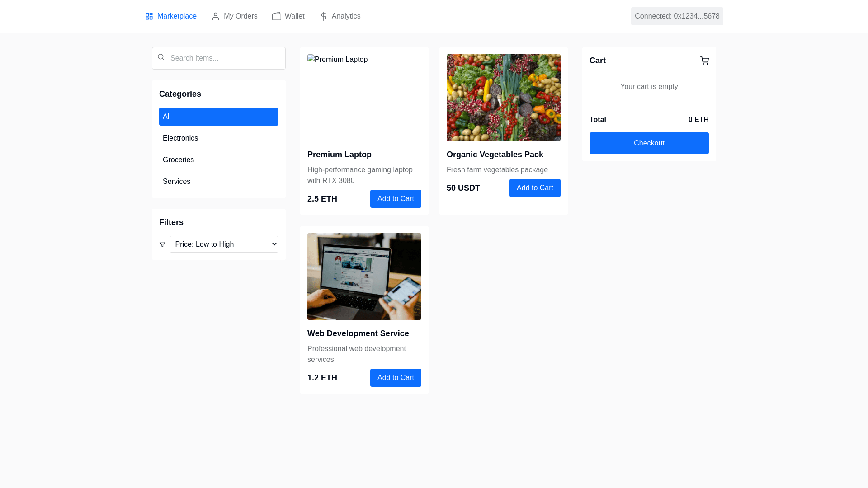Add Premium Laptop to cart
868x488 pixels.
tap(396, 199)
